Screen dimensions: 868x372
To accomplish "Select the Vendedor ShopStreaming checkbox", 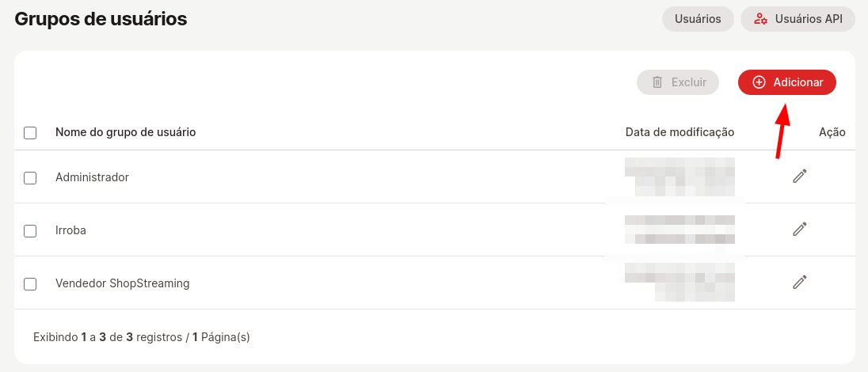I will pos(30,284).
